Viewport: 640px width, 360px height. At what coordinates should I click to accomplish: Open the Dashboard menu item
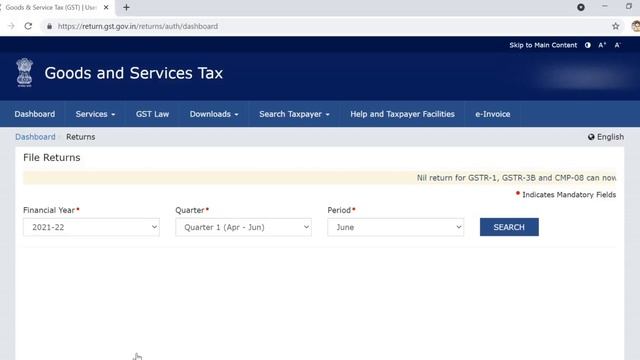35,114
